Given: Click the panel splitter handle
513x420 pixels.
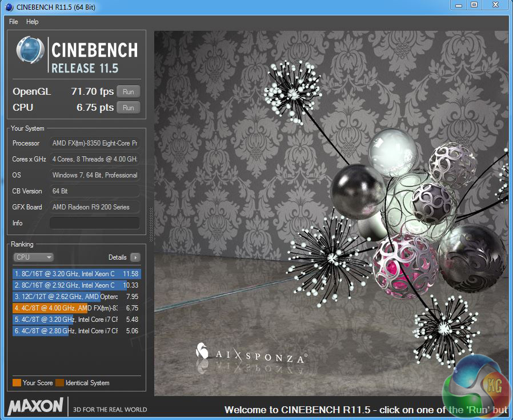Looking at the screenshot, I should point(151,224).
